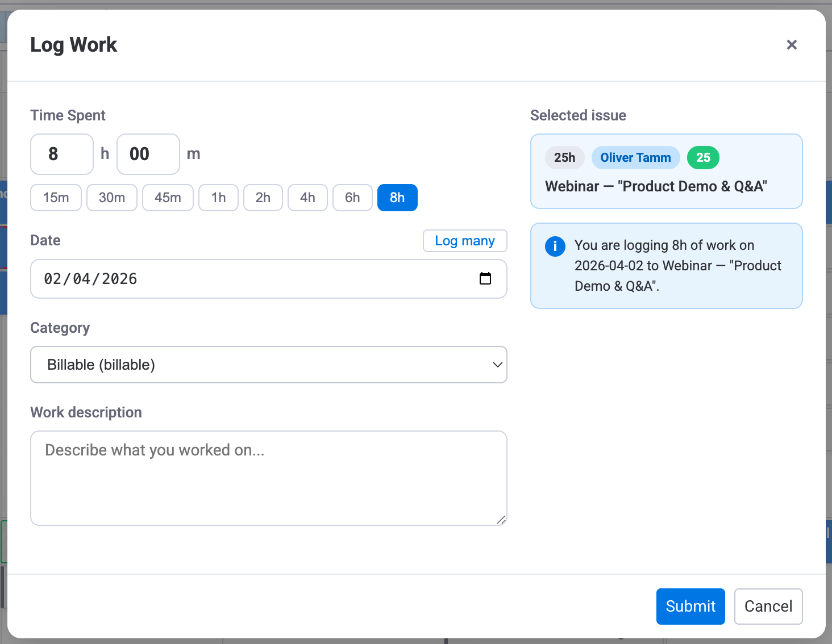Click the 25h estimate badge
The width and height of the screenshot is (832, 644).
[564, 158]
